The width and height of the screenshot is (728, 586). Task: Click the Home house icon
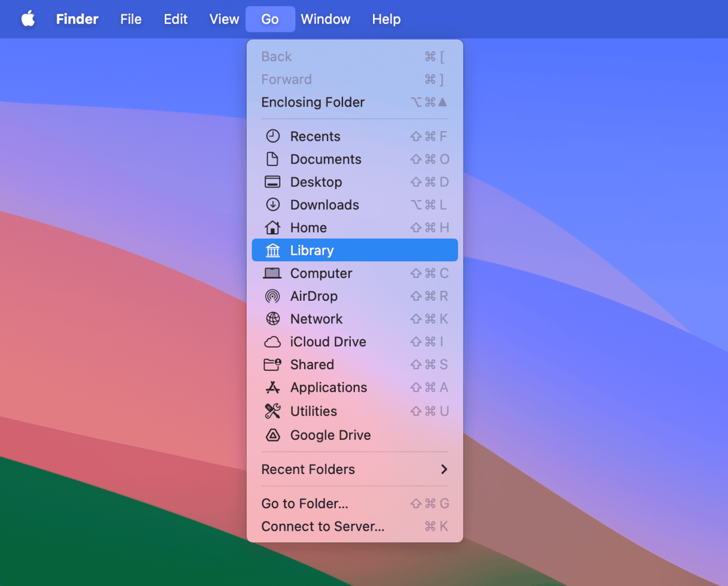[273, 228]
